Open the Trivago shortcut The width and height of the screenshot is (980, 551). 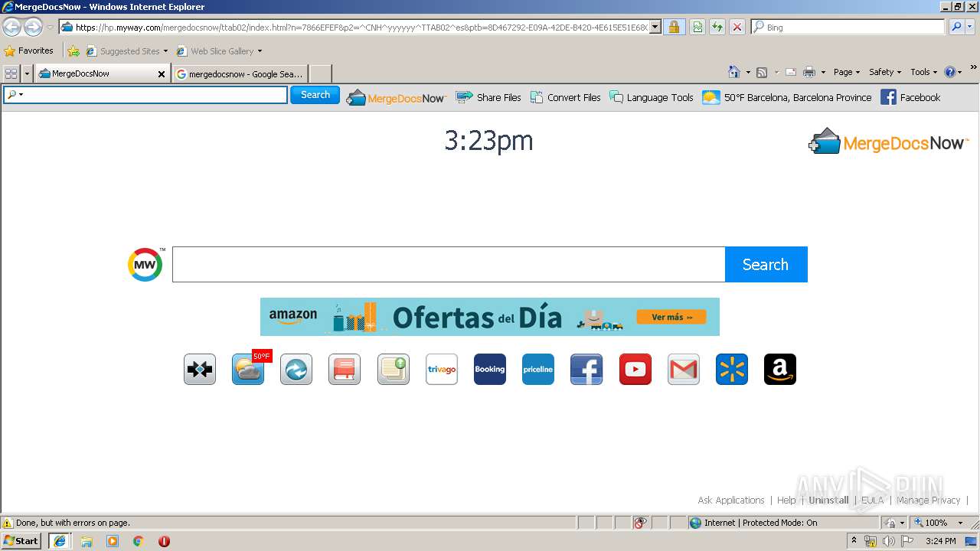point(442,370)
